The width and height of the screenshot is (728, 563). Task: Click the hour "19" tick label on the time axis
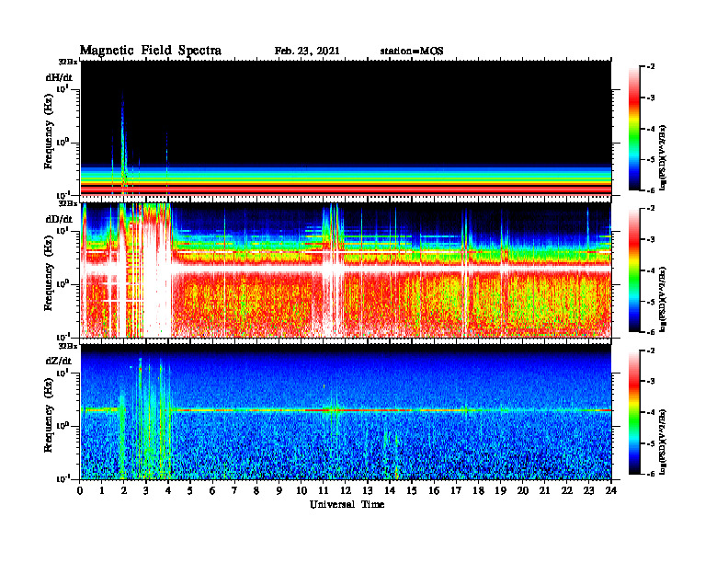[500, 490]
